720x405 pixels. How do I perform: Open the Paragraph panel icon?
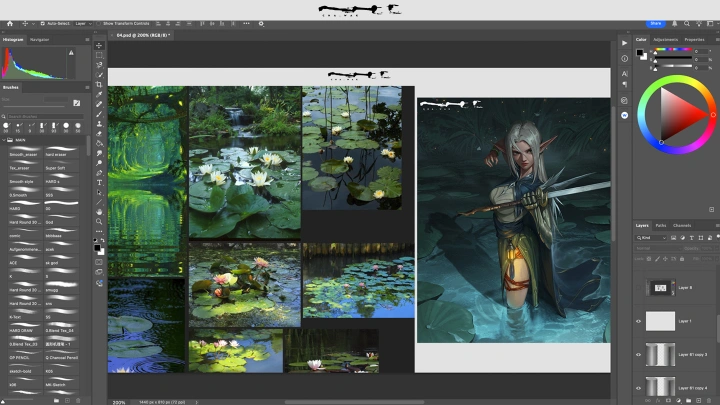tap(624, 84)
